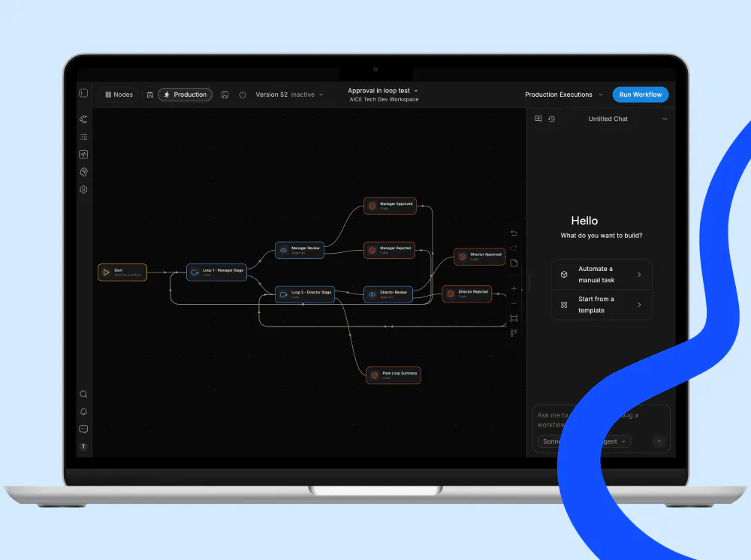Toggle workflow activation power icon
This screenshot has height=560, width=751.
243,95
